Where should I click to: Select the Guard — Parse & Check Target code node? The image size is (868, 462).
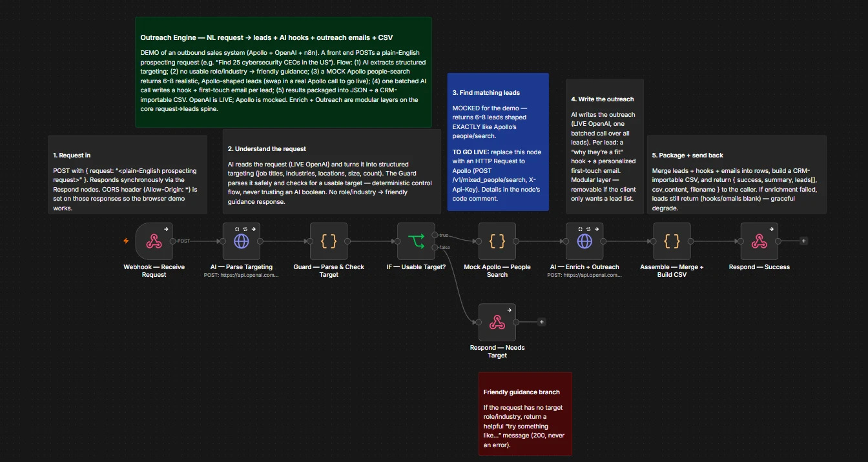pyautogui.click(x=329, y=241)
